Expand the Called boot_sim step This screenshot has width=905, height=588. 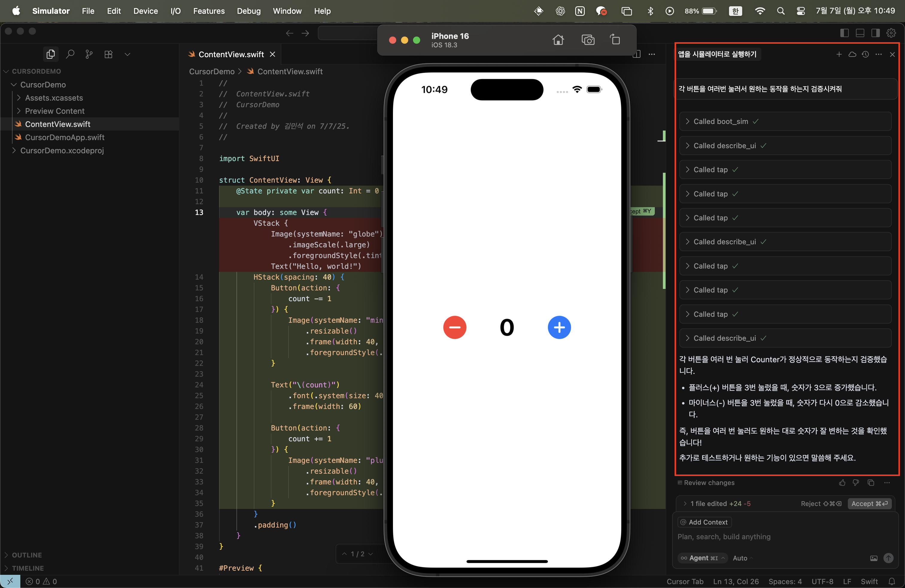point(720,121)
